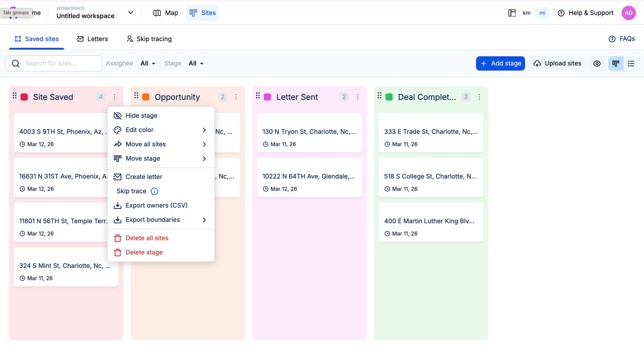Select the kanban board view icon

(x=615, y=63)
